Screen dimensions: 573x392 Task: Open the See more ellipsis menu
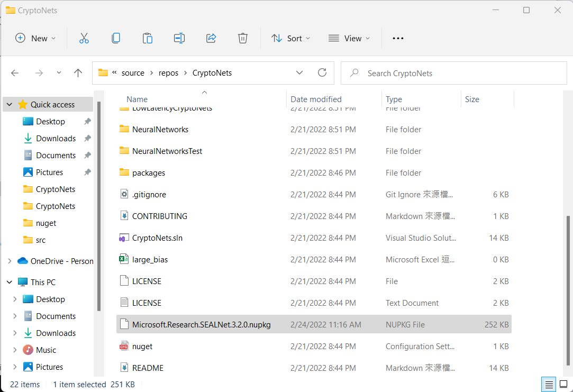pyautogui.click(x=398, y=38)
